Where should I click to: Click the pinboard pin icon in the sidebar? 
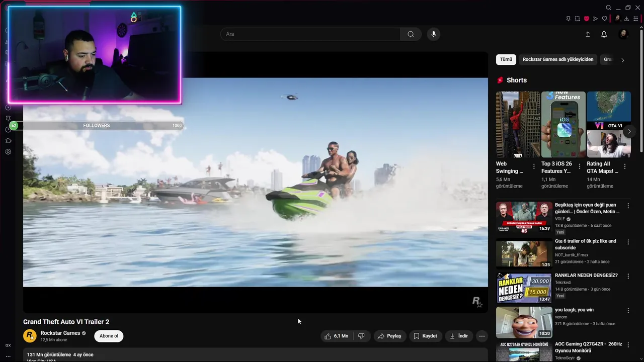[8, 119]
